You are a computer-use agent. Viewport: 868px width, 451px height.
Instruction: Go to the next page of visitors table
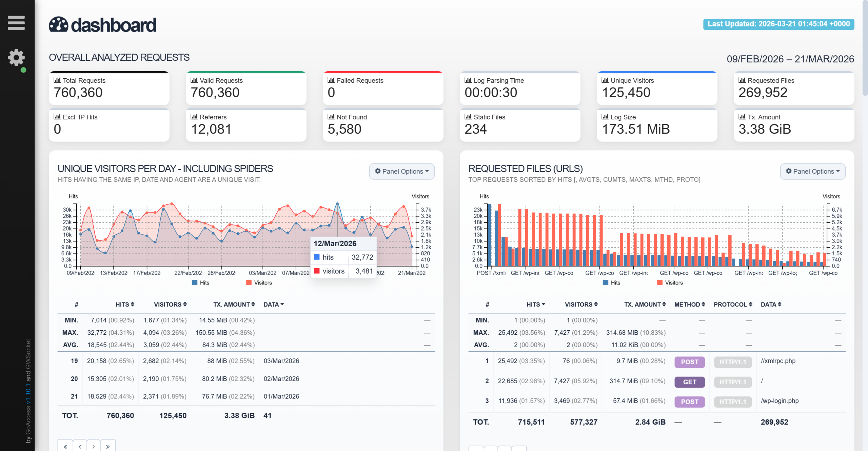(x=94, y=446)
